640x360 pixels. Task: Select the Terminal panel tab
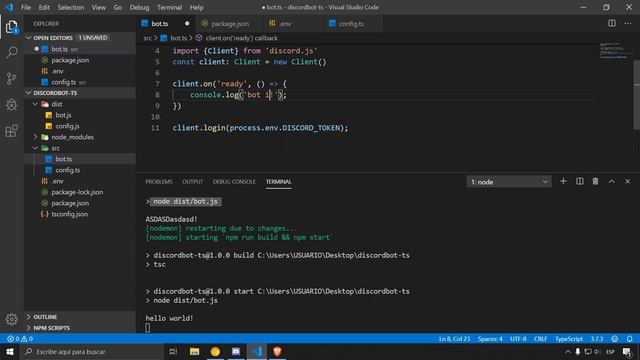279,182
